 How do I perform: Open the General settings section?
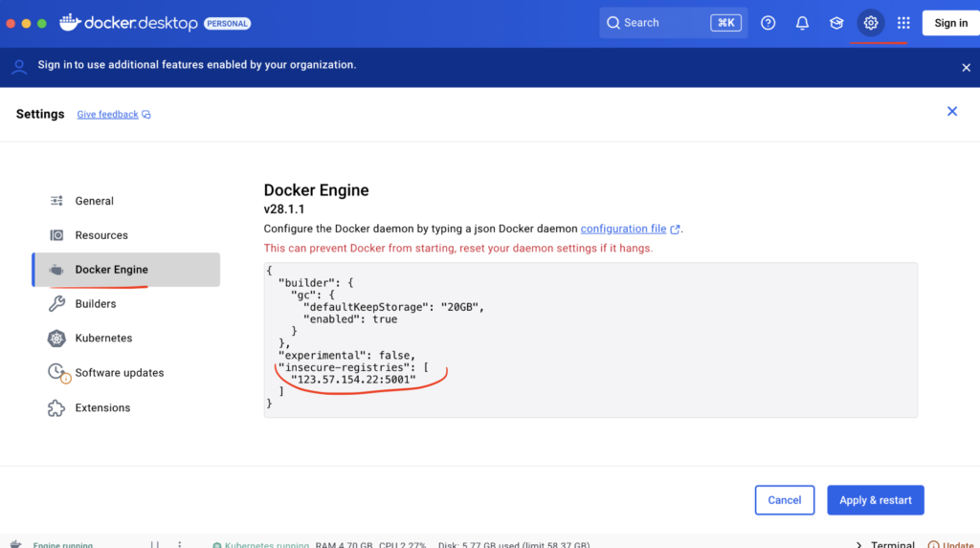[x=125, y=201]
